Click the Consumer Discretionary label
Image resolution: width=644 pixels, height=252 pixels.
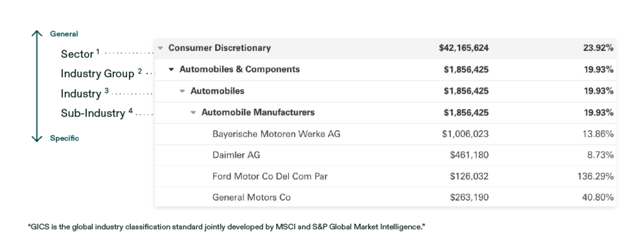[219, 48]
